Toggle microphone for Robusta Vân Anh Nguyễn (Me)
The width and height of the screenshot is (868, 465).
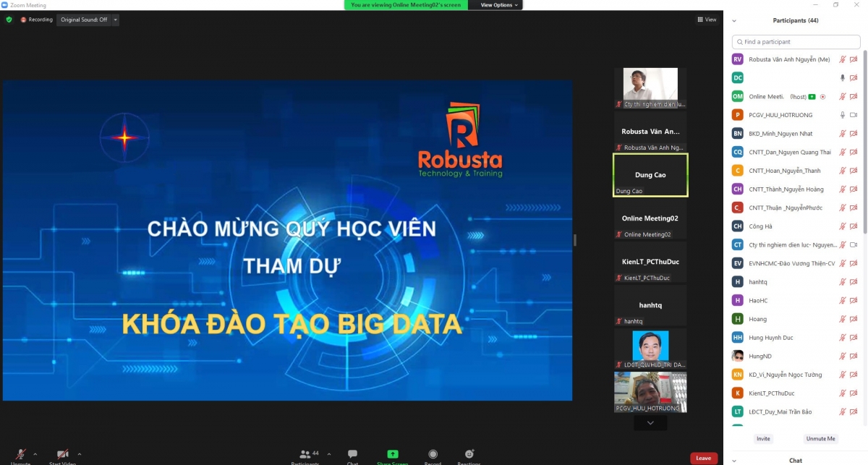click(x=842, y=59)
